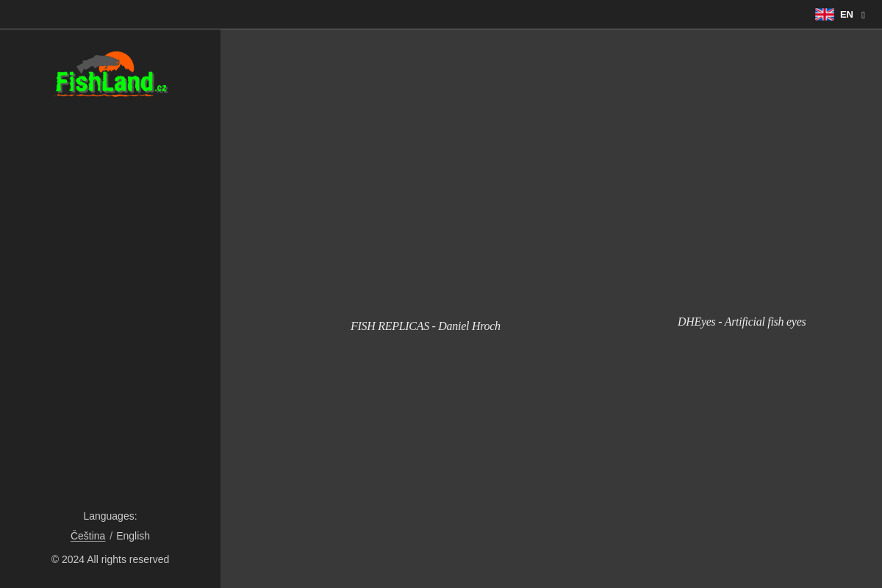Click the small .cz logo suffix
This screenshot has width=882, height=588.
click(161, 88)
